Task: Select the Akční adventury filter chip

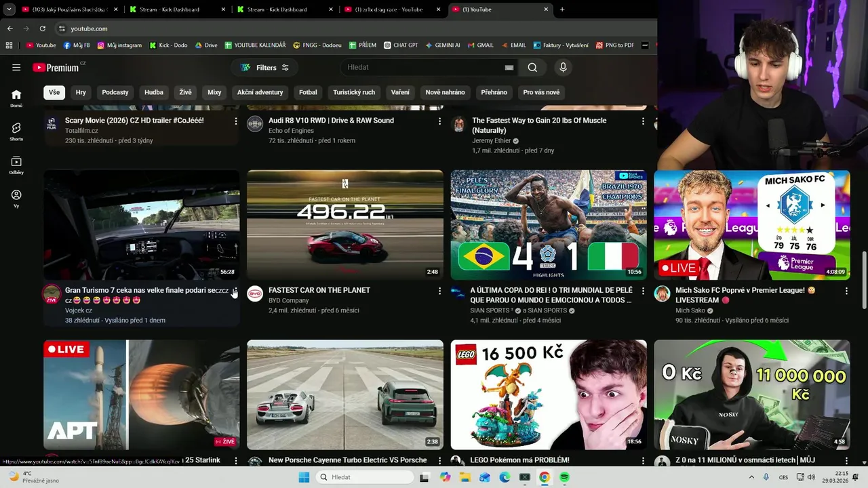Action: [x=260, y=92]
